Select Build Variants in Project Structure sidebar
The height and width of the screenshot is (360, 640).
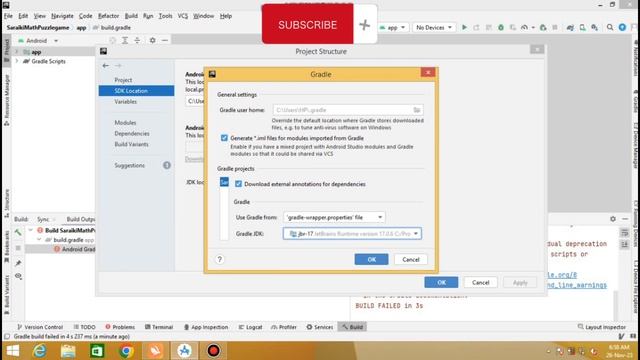[x=131, y=144]
